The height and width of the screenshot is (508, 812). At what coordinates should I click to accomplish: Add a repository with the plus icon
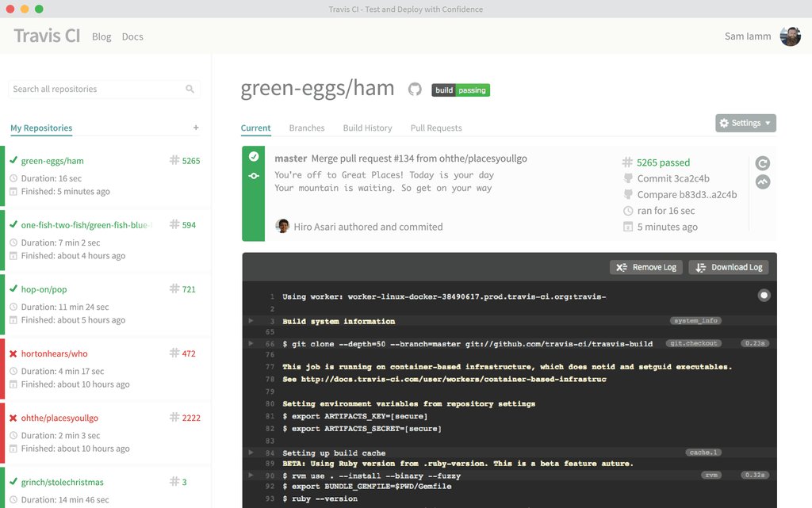click(x=196, y=128)
